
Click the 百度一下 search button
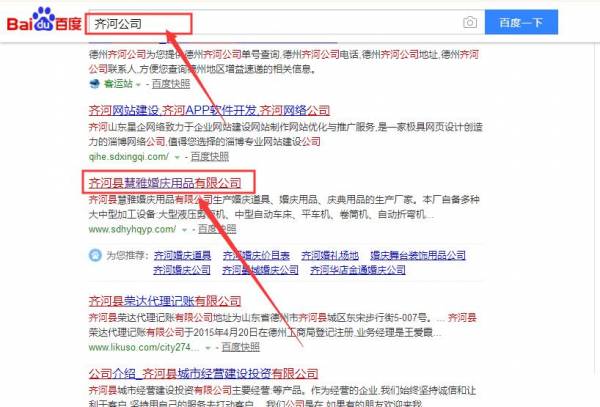click(x=519, y=22)
